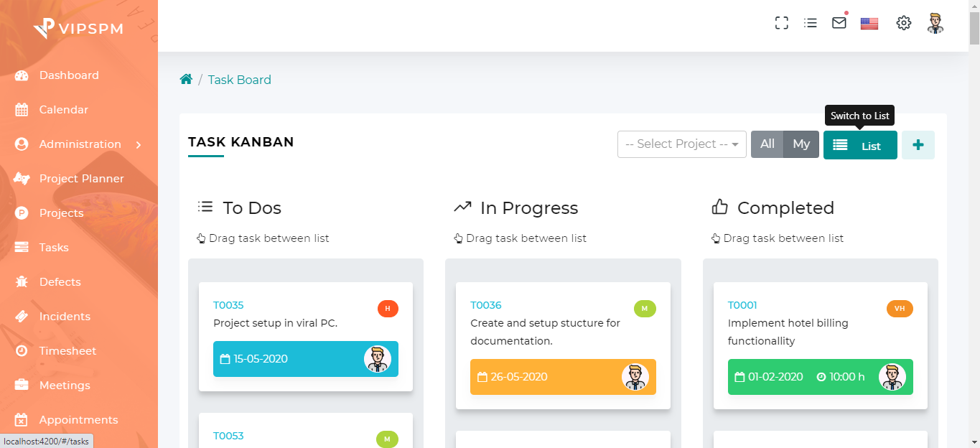Open the Select Project dropdown

(x=681, y=144)
